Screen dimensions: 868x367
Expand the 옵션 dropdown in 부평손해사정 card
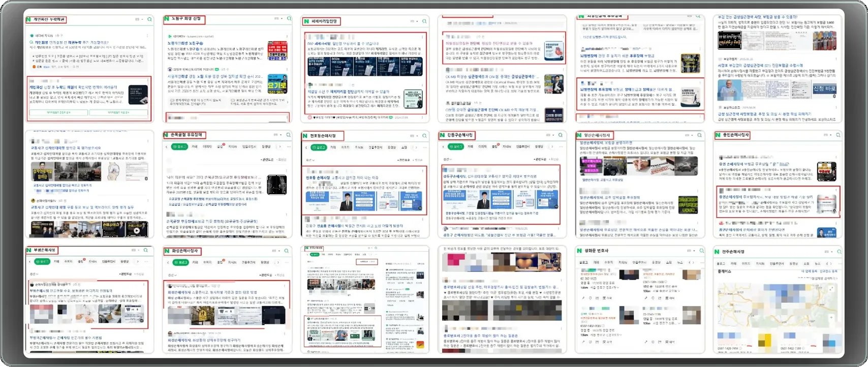pyautogui.click(x=33, y=274)
